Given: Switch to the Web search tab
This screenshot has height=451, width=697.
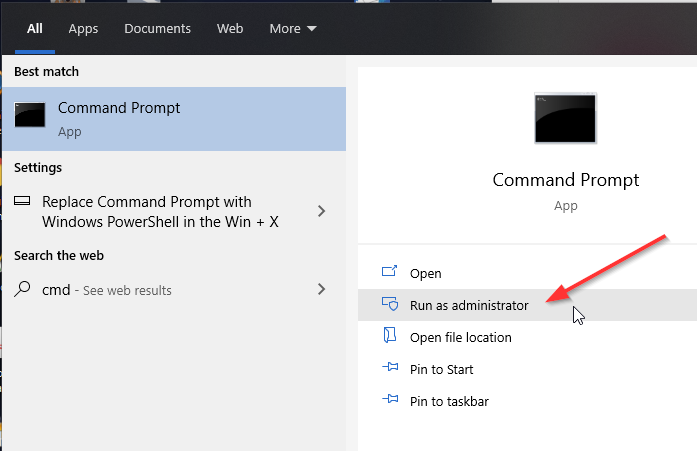Looking at the screenshot, I should pos(230,28).
